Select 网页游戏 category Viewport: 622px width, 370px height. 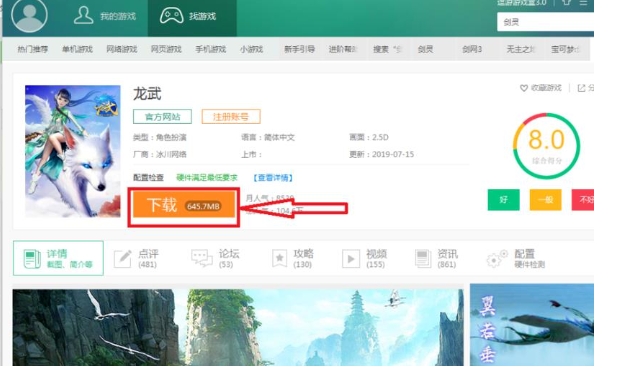166,49
